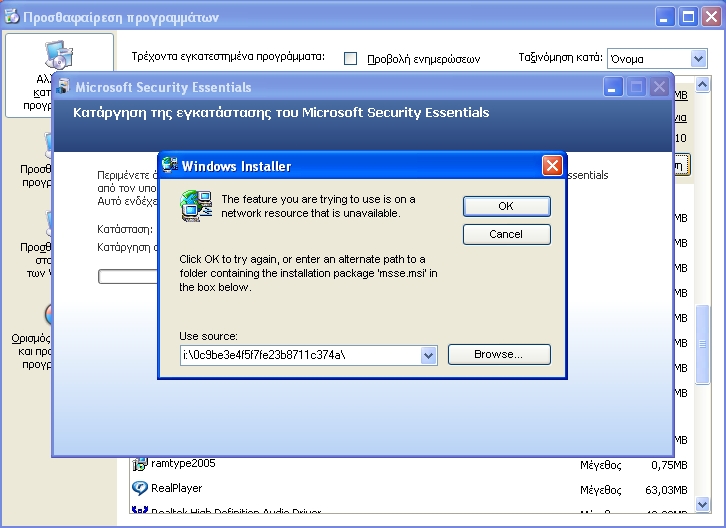Screen dimensions: 726x528
Task: Click the Add/Remove Programs window title icon
Action: coord(12,17)
